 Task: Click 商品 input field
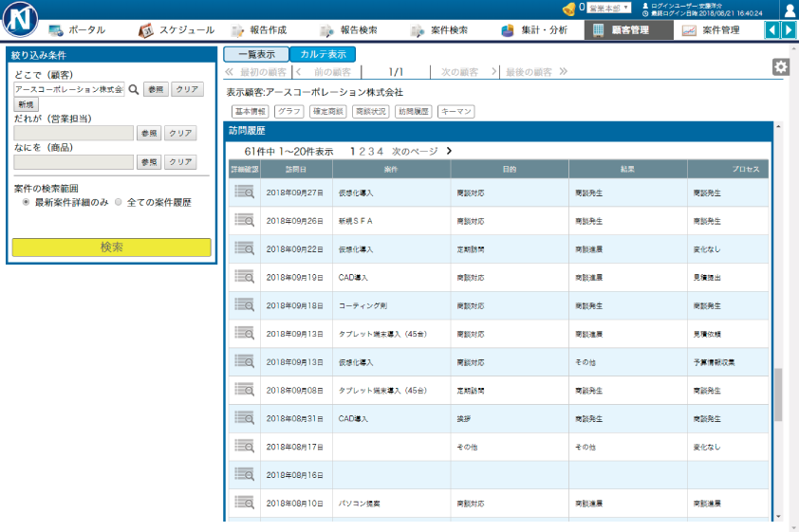pyautogui.click(x=73, y=162)
